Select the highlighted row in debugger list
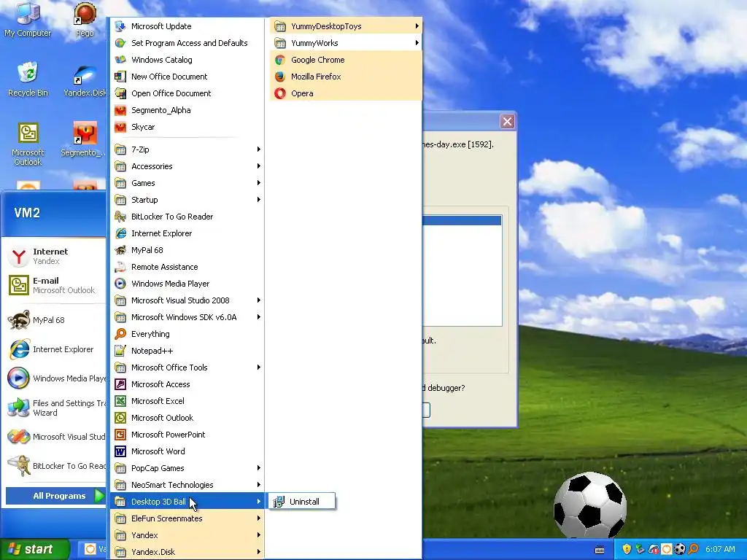747x560 pixels. pos(462,220)
